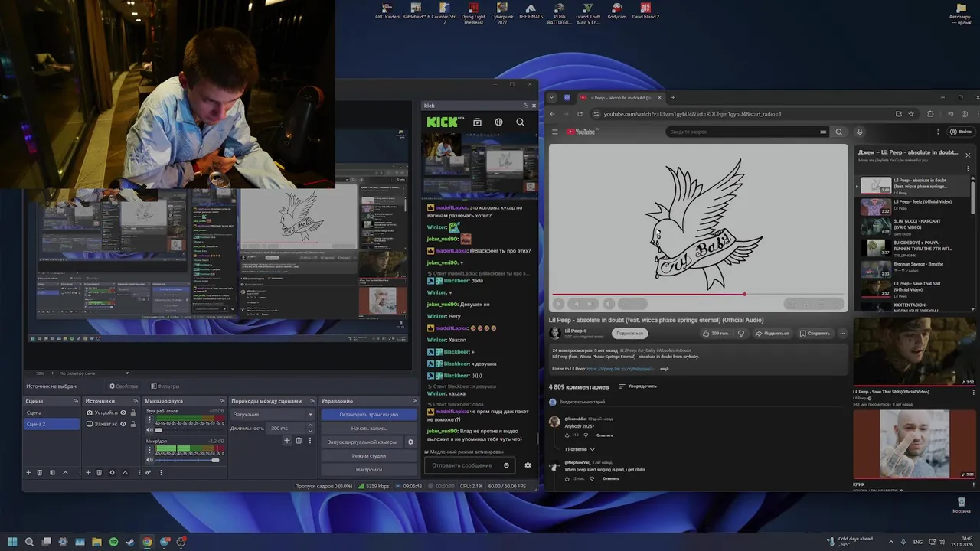Reload the page in Chrome
Viewport: 980px width, 551px height.
click(581, 114)
